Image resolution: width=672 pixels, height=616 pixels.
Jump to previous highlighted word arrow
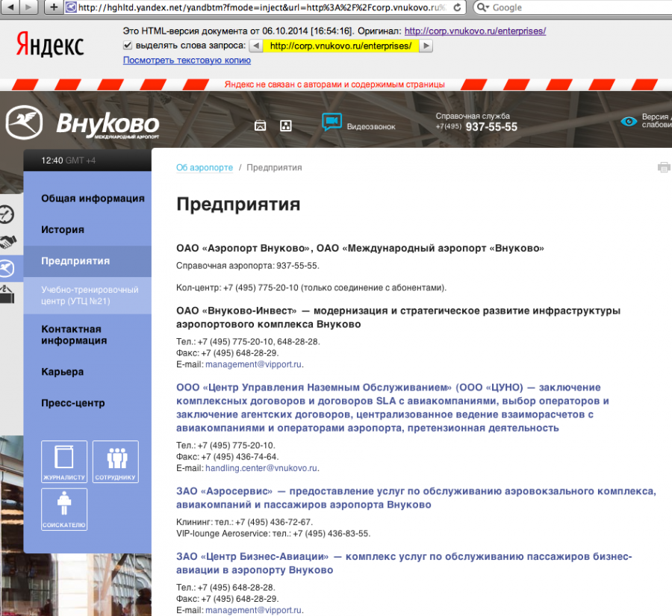click(256, 46)
